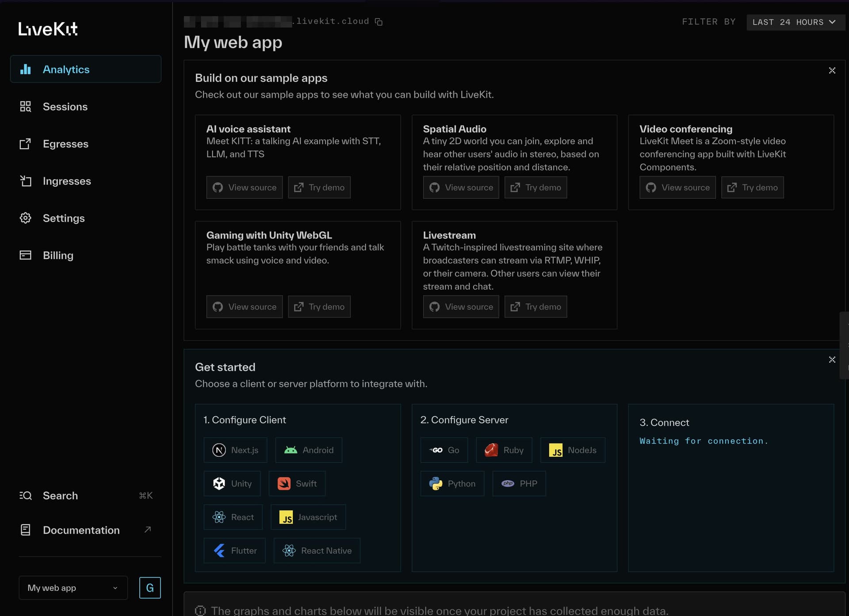Go to Sessions in sidebar
This screenshot has height=616, width=849.
pyautogui.click(x=65, y=107)
